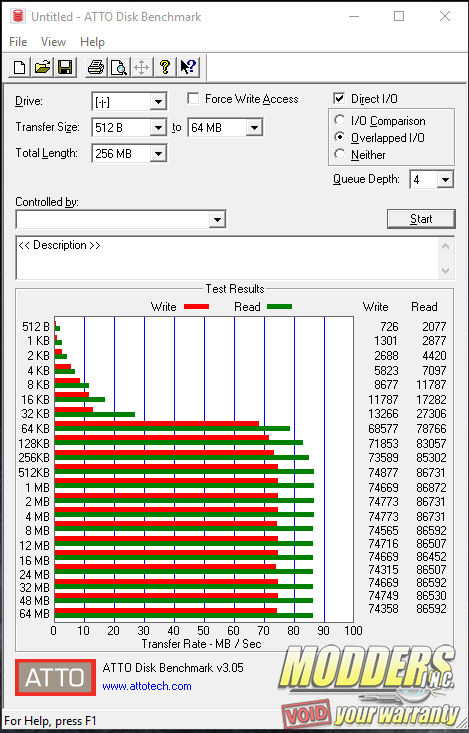
Task: Click the read value 27306
Action: pyautogui.click(x=431, y=414)
